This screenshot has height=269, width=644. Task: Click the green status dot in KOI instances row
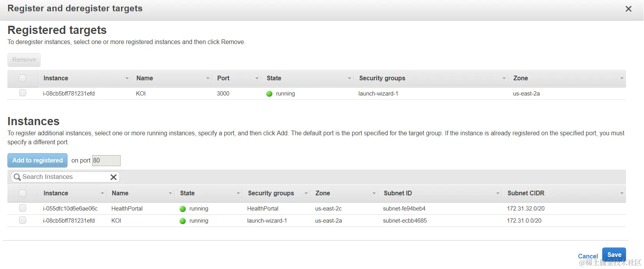(x=182, y=221)
